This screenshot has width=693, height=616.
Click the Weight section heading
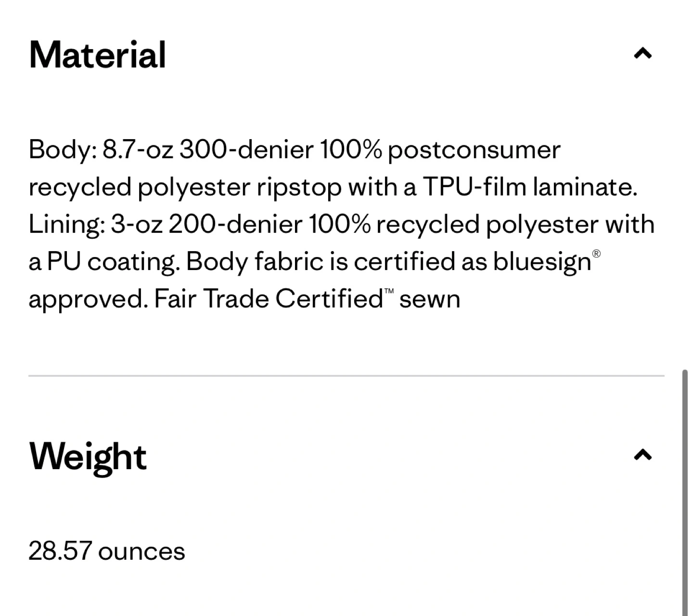(88, 457)
